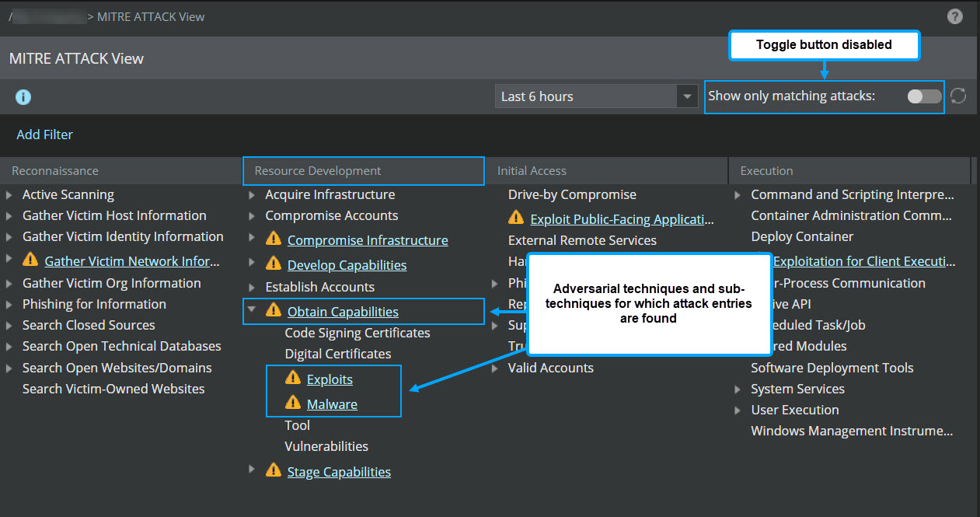Expand the Acquire Infrastructure technique
The image size is (980, 517).
click(252, 195)
